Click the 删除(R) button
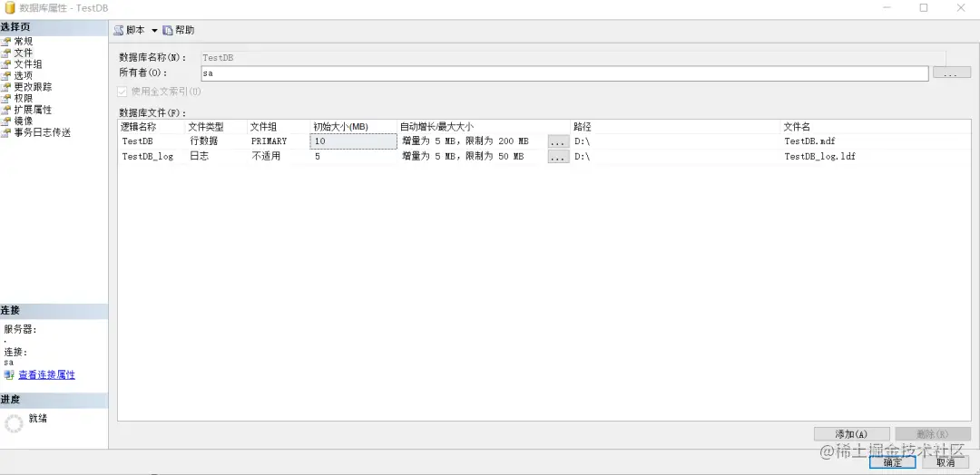The width and height of the screenshot is (980, 475). pos(933,434)
